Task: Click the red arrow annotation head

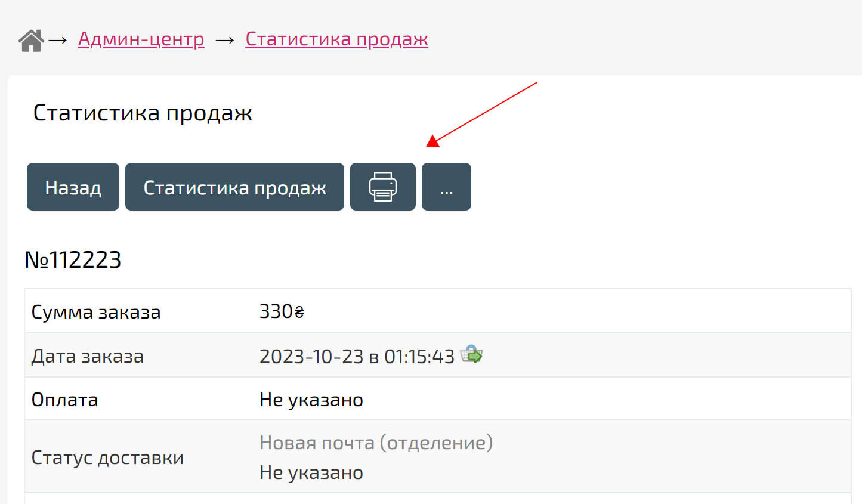Action: tap(434, 141)
